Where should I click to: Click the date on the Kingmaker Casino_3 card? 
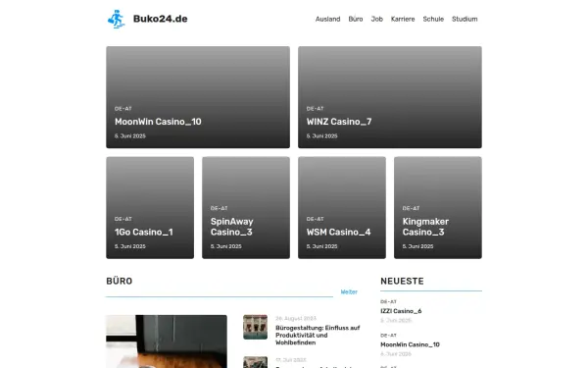417,246
